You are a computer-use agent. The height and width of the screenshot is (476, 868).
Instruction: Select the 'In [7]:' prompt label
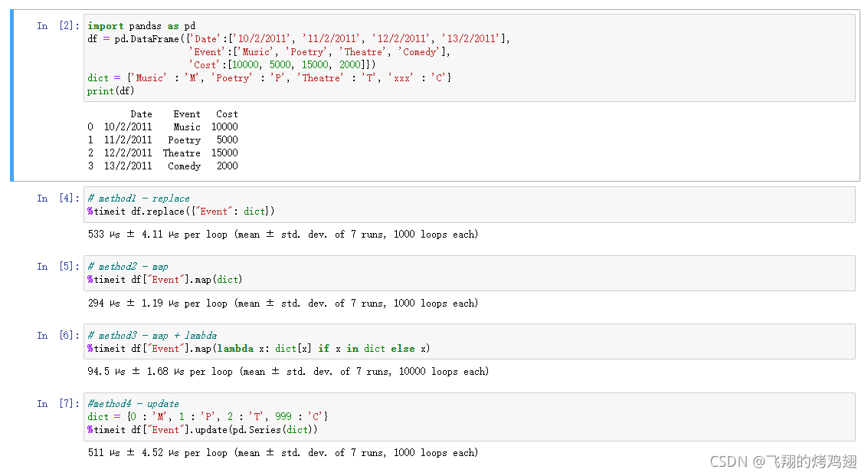(x=58, y=403)
